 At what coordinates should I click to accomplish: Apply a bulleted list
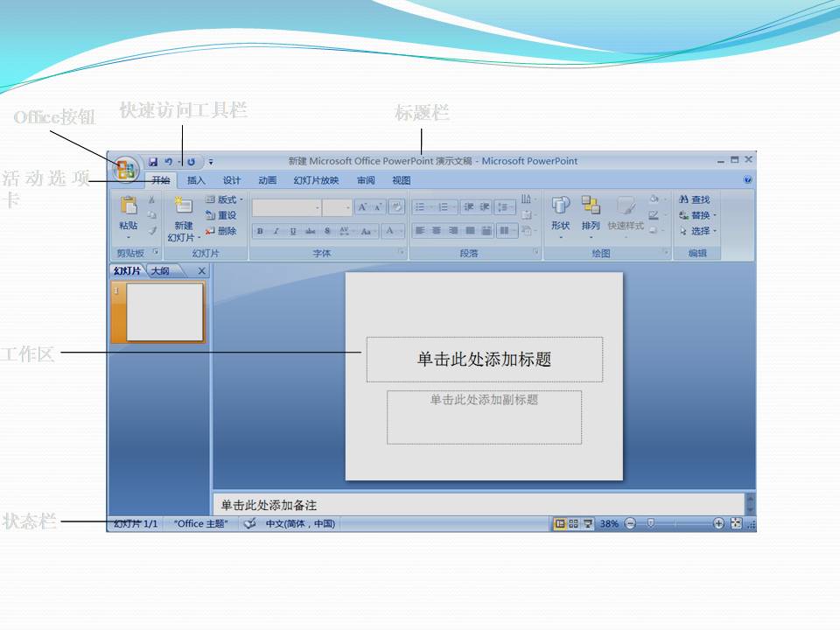[x=422, y=207]
